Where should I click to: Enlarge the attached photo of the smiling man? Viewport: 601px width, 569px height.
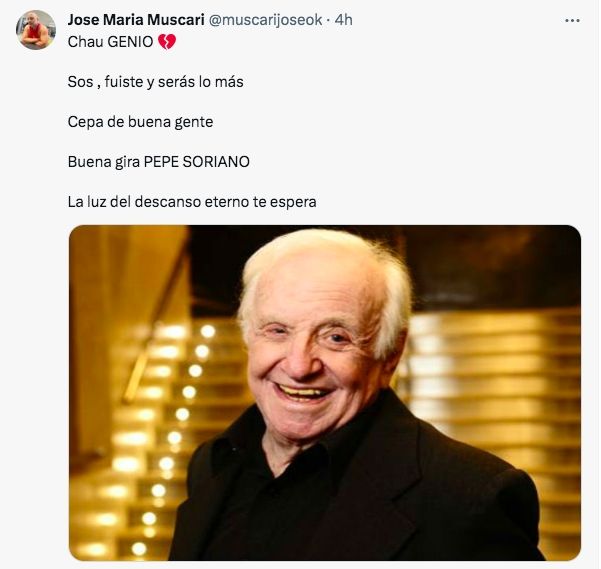coord(325,393)
